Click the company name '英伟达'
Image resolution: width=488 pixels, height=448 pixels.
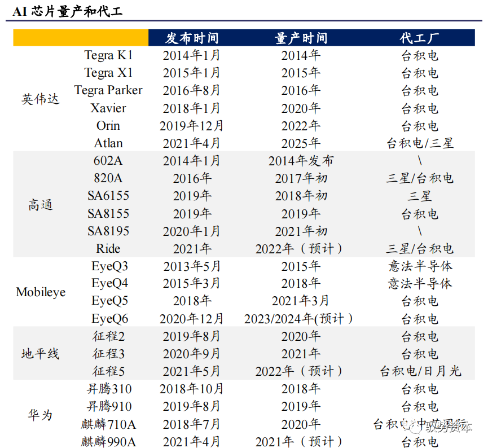[41, 99]
